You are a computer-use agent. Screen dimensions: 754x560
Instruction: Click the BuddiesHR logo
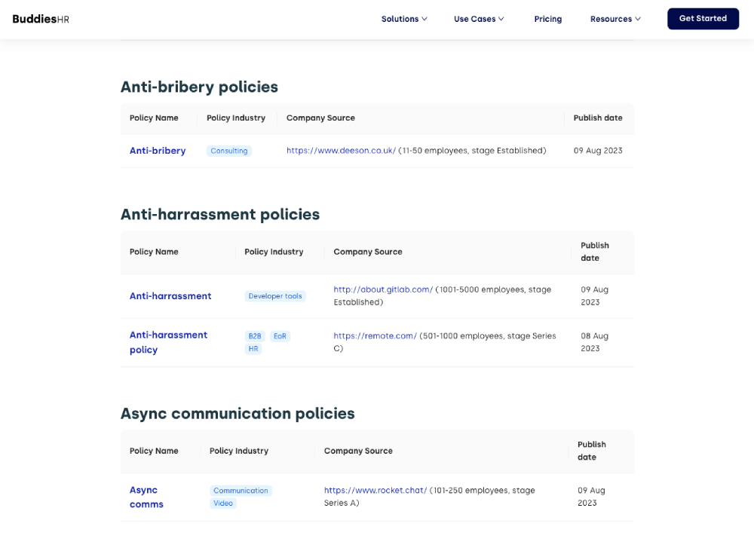(x=41, y=19)
